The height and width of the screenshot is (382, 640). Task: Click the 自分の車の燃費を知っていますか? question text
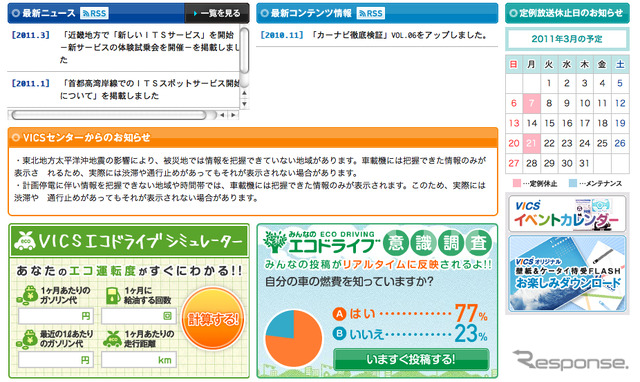point(349,282)
